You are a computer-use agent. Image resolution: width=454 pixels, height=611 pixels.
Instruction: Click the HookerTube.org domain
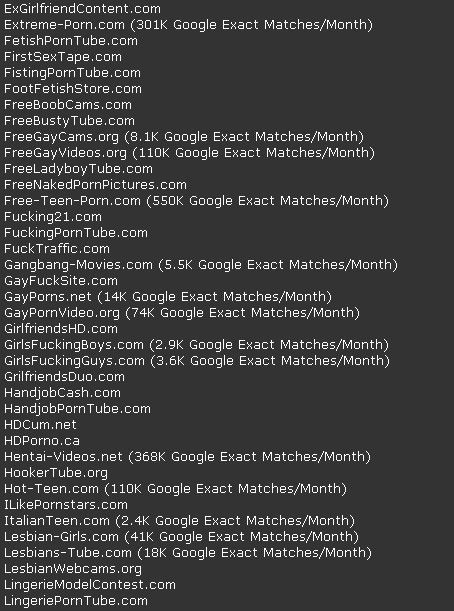click(x=56, y=472)
